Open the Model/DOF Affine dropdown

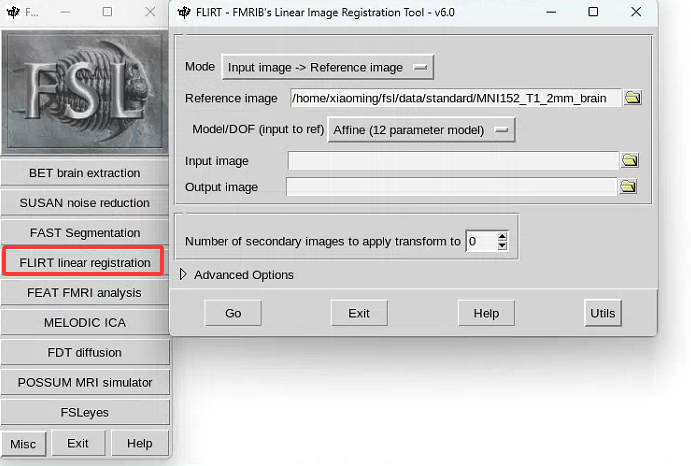421,130
